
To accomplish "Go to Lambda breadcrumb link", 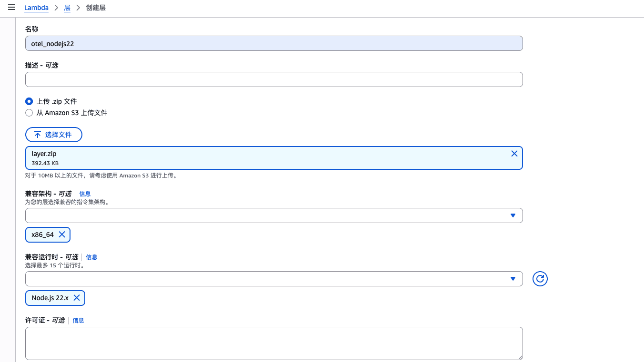I will pos(36,8).
